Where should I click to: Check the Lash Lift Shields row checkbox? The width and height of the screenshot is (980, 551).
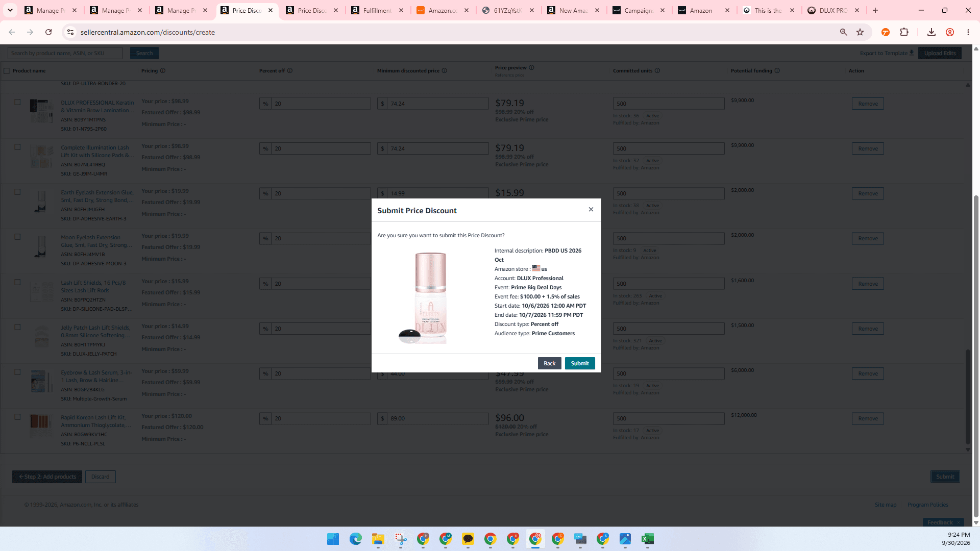click(x=17, y=282)
